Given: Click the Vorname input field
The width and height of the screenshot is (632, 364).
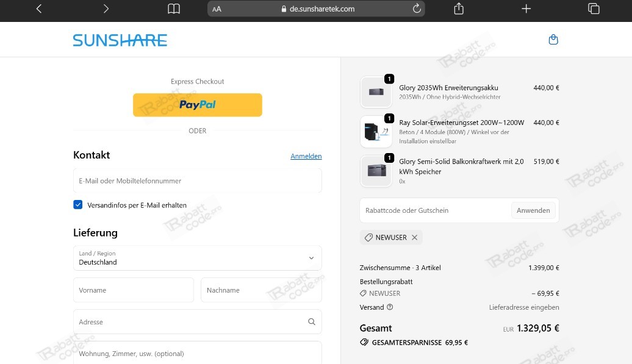Looking at the screenshot, I should coord(134,290).
